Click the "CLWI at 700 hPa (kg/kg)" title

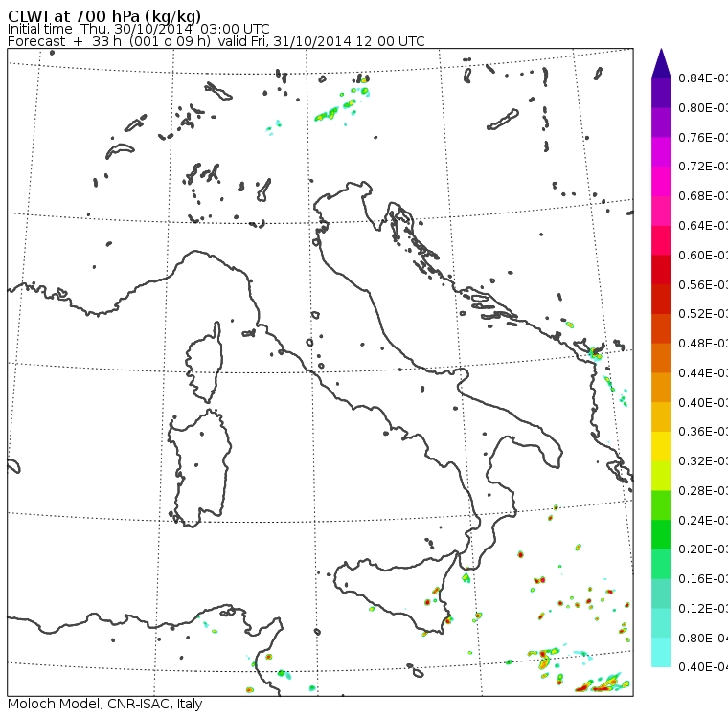pos(104,16)
